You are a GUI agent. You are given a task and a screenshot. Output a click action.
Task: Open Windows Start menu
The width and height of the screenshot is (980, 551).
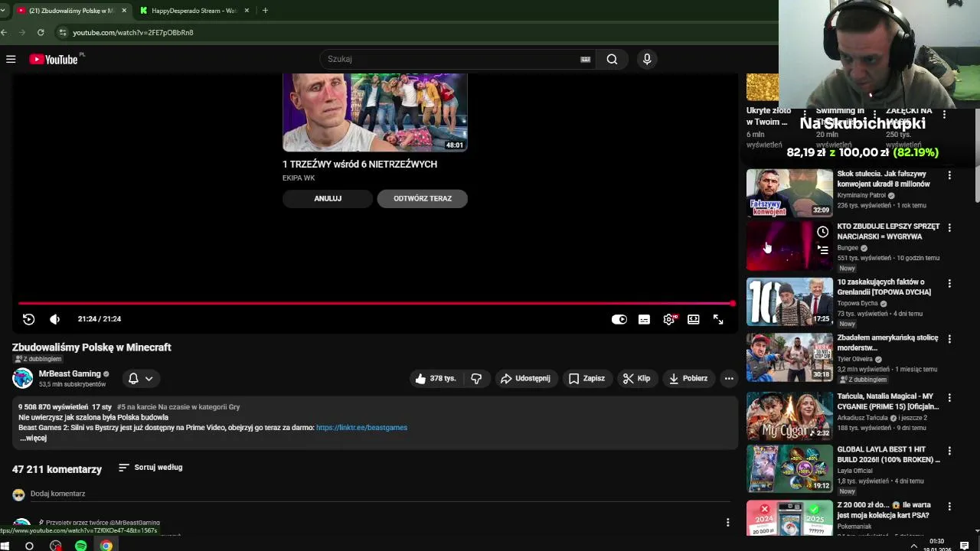[5, 546]
